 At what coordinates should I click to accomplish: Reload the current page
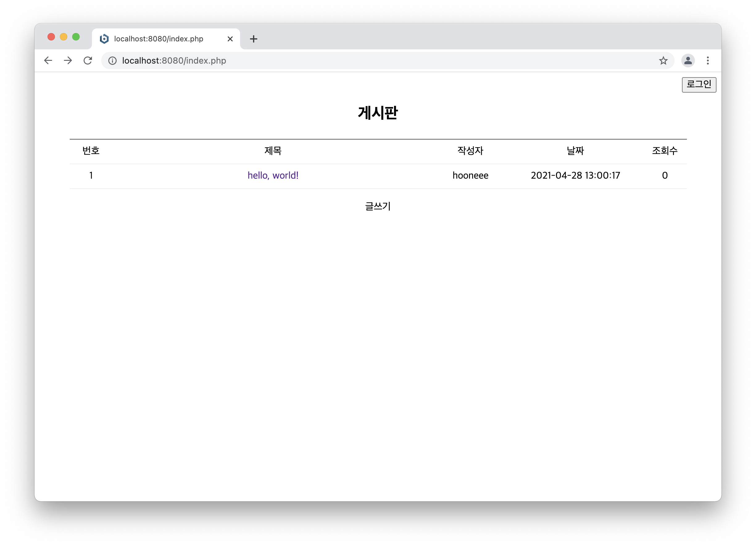(x=88, y=61)
